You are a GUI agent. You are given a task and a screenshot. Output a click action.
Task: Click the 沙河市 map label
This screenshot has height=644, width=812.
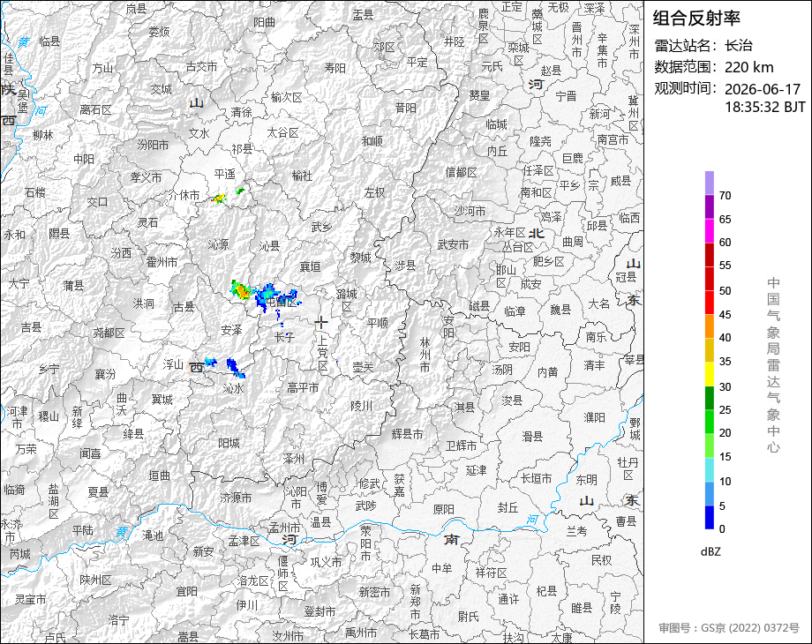[x=470, y=211]
